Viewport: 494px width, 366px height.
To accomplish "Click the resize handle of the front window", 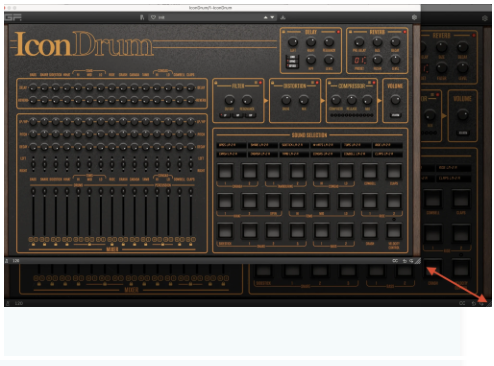I will [x=418, y=261].
